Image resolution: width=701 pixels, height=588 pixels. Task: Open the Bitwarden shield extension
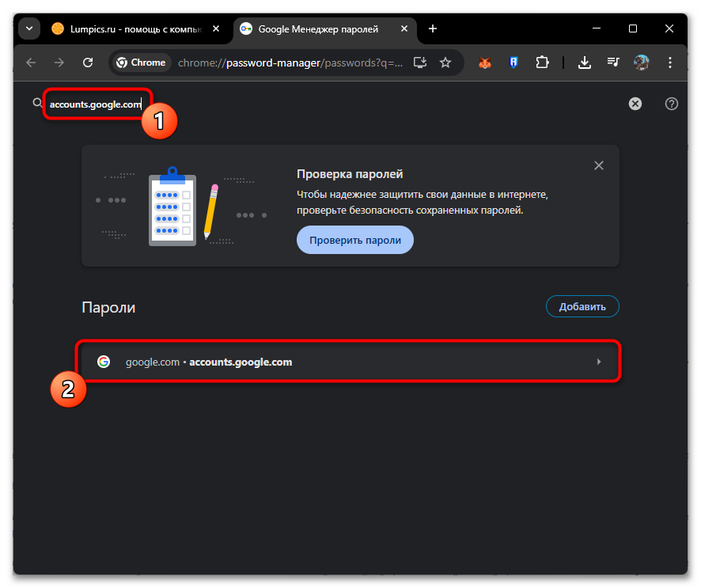[x=513, y=63]
